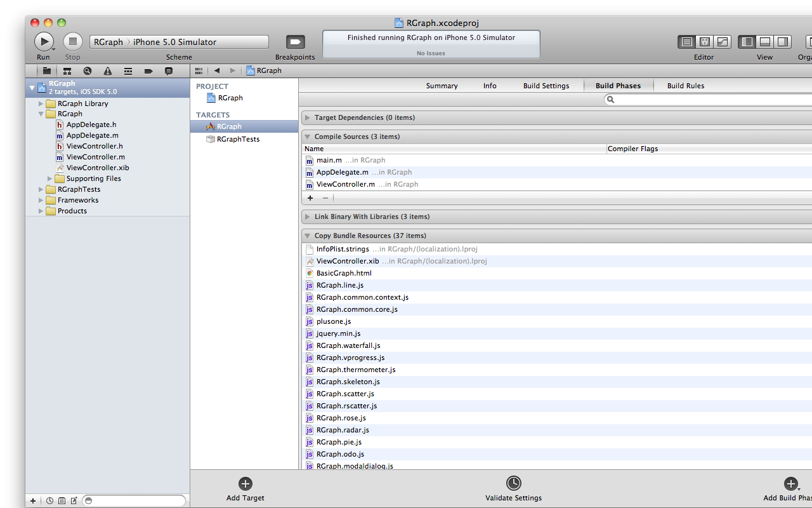Go back in editor history
812x508 pixels.
pos(217,71)
